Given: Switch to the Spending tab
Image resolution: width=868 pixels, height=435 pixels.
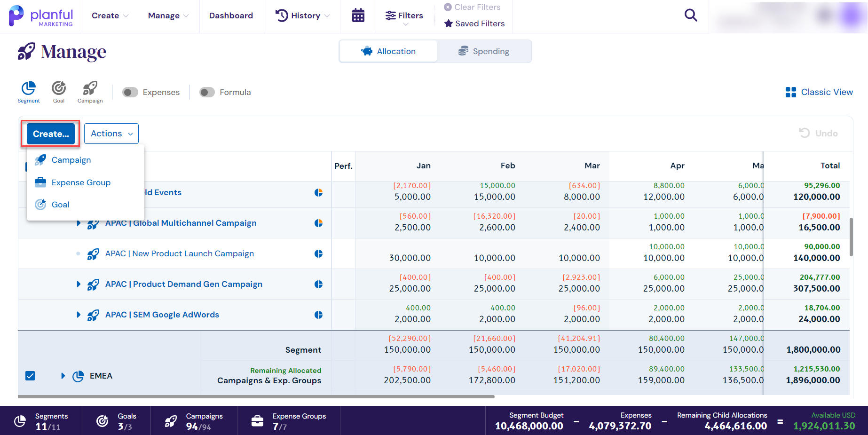Looking at the screenshot, I should click(484, 51).
